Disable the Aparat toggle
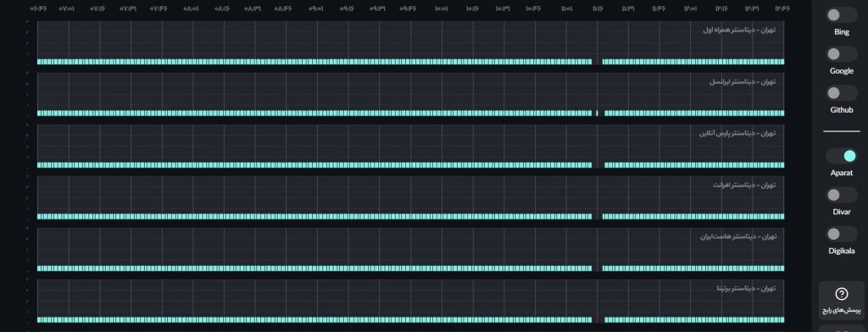 point(842,156)
